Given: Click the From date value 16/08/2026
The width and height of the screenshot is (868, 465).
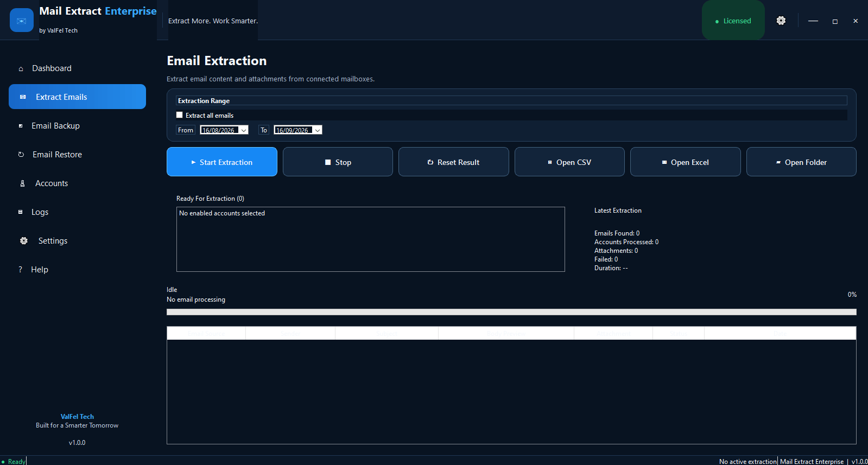Looking at the screenshot, I should [x=219, y=130].
